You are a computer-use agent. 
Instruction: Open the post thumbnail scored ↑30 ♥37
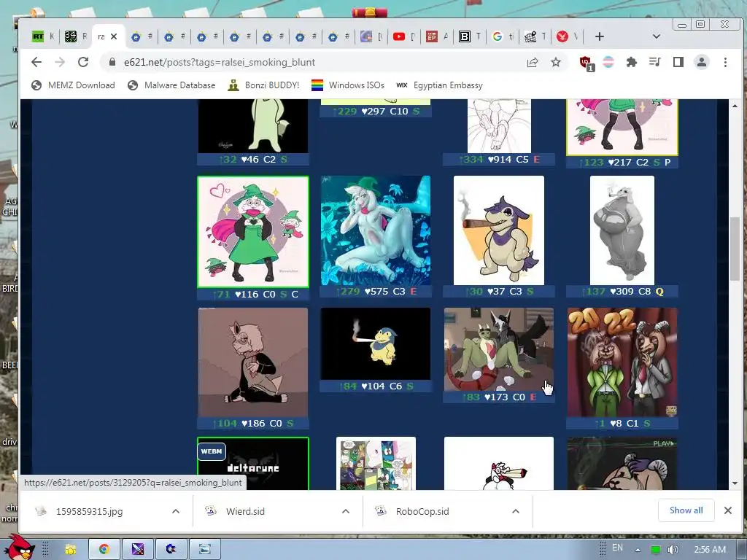[x=499, y=230]
